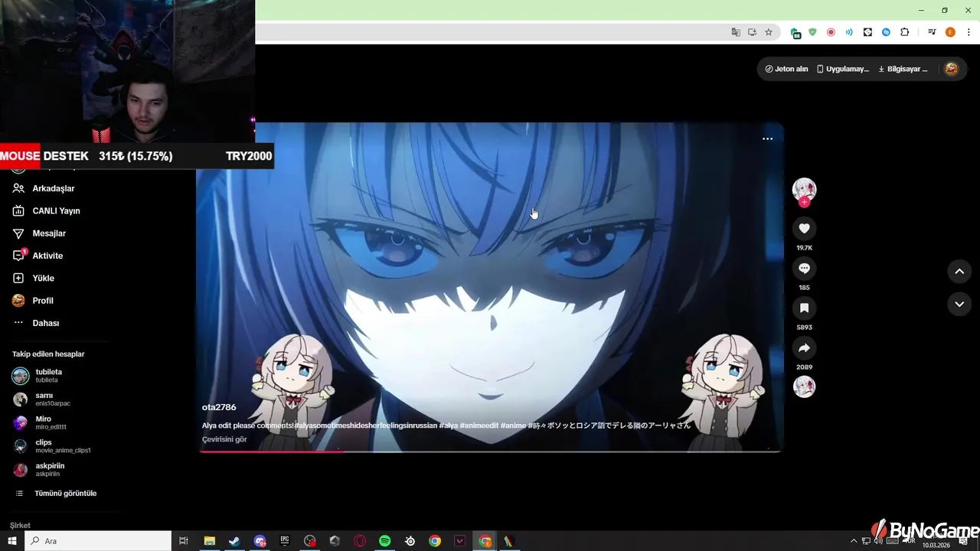Open comments via the speech bubble icon
The width and height of the screenshot is (980, 551).
[804, 269]
